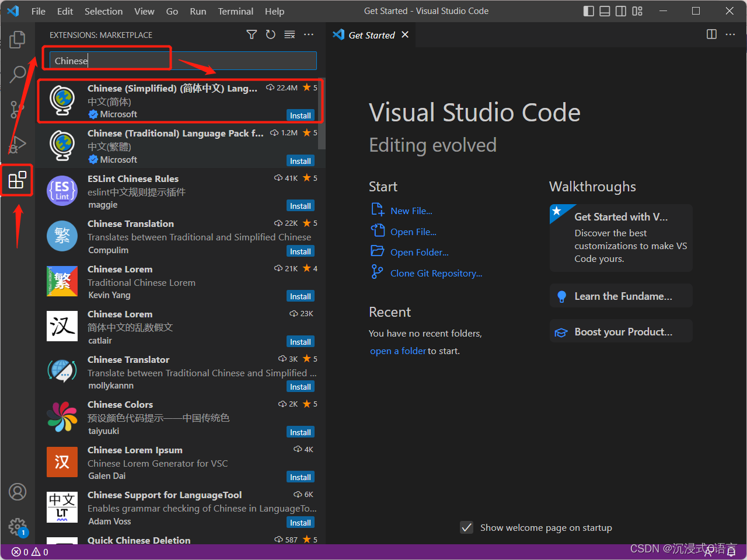Open Extensions views and more actions menu

309,34
